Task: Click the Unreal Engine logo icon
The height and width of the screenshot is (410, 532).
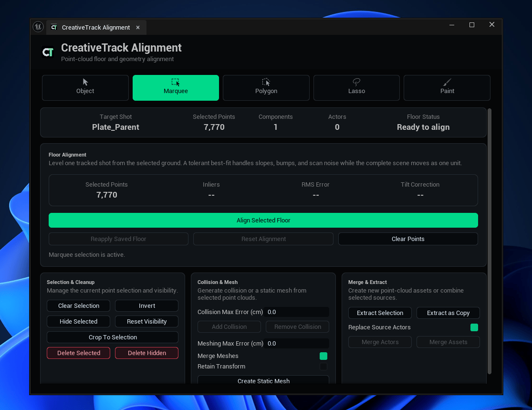Action: pyautogui.click(x=38, y=26)
